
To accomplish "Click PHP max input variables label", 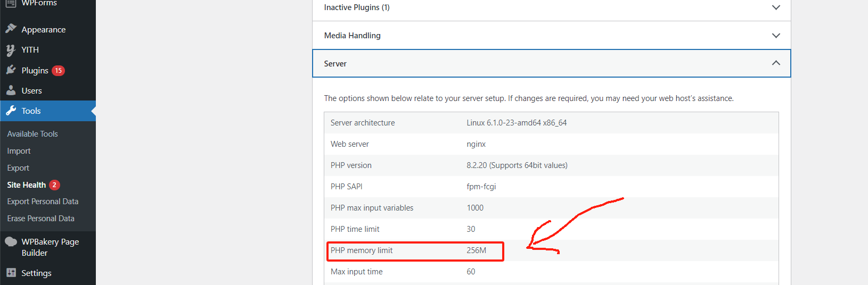I will pos(372,208).
